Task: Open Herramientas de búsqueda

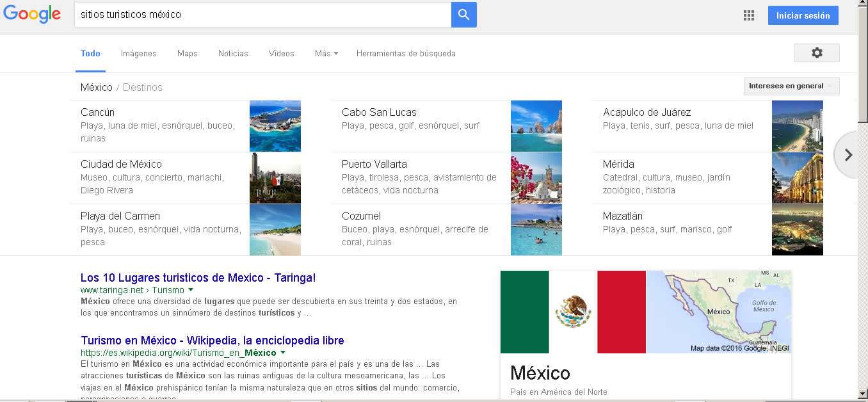Action: click(406, 54)
